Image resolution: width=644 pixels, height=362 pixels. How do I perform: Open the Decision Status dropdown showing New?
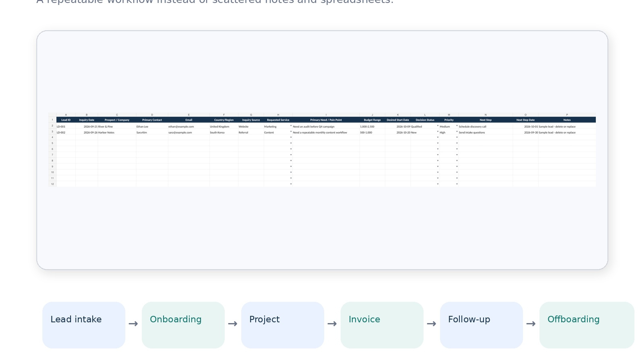438,131
